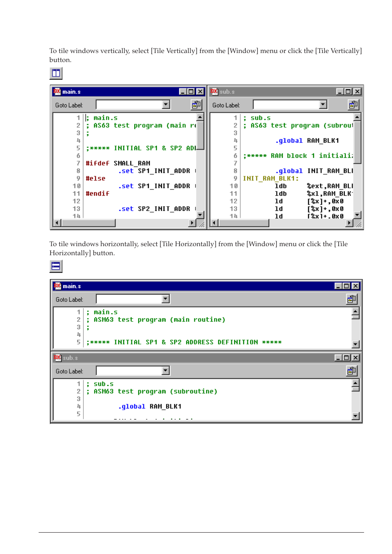
Task: Click the document icon in vertically tiled main.s title bar
Action: (x=57, y=92)
